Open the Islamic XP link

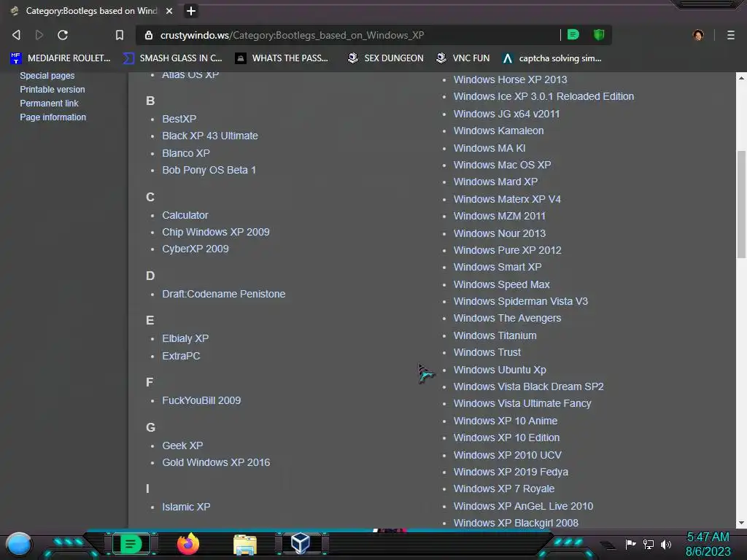(x=186, y=507)
